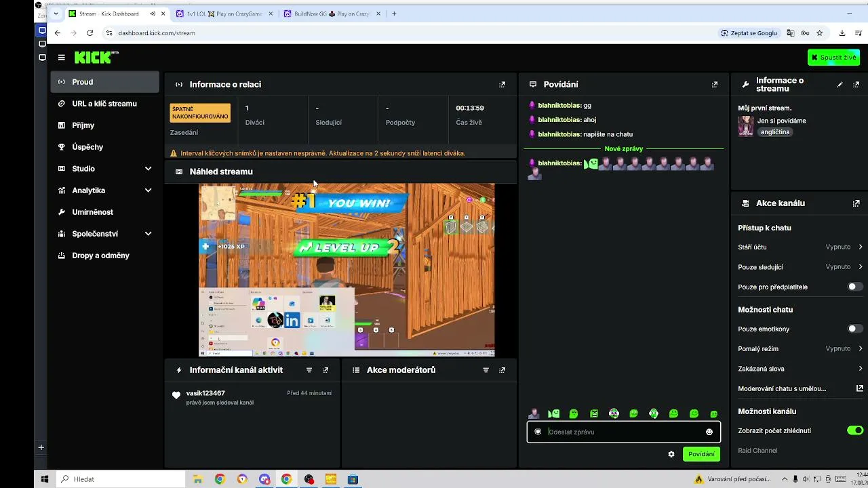Disable Zobrazit počet zhlédnutí toggle
Screen dimensions: 868x488
(855, 430)
